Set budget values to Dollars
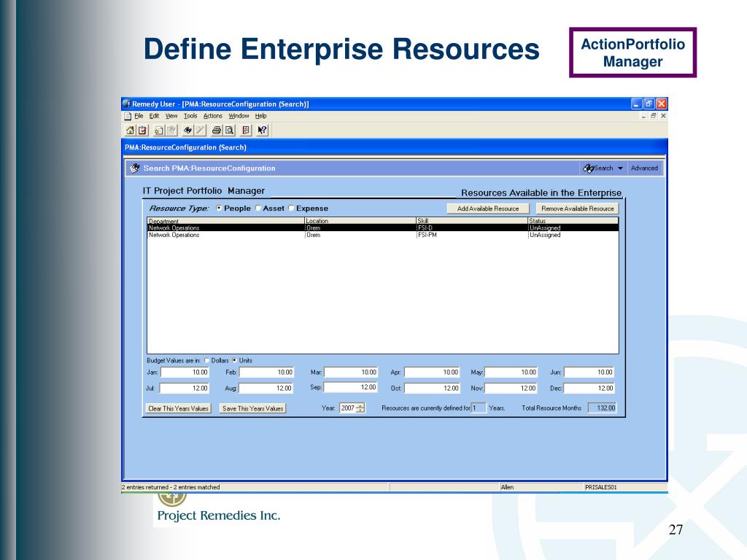The height and width of the screenshot is (560, 747). 206,360
